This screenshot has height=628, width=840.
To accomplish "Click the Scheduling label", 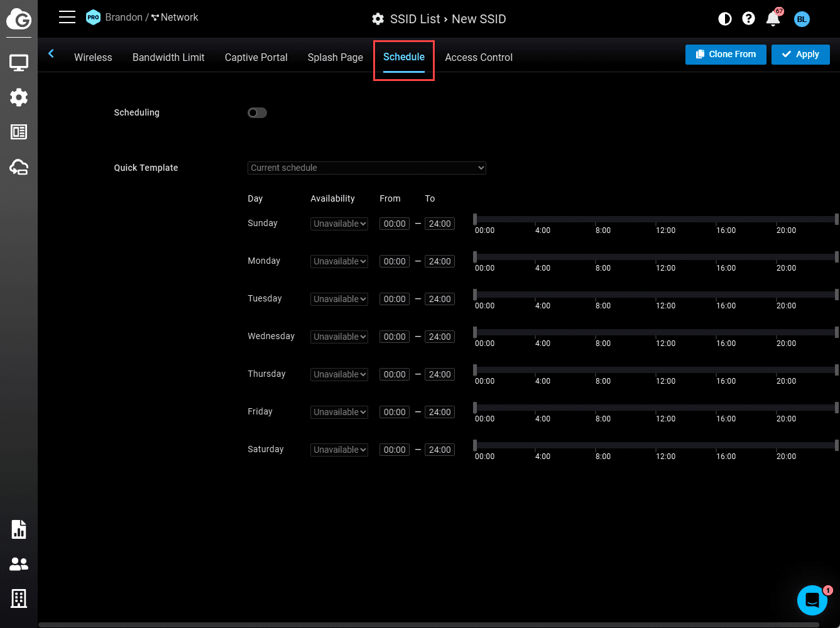I will [x=136, y=113].
